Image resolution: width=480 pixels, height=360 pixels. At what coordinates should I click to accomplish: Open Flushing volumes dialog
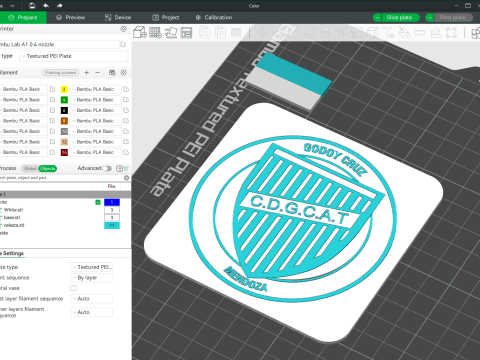pos(61,72)
